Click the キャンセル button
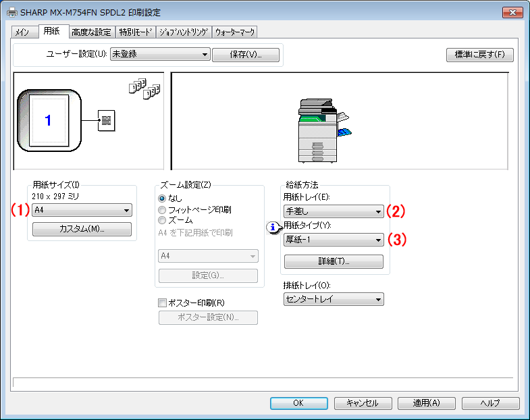The height and width of the screenshot is (420, 530). 363,403
